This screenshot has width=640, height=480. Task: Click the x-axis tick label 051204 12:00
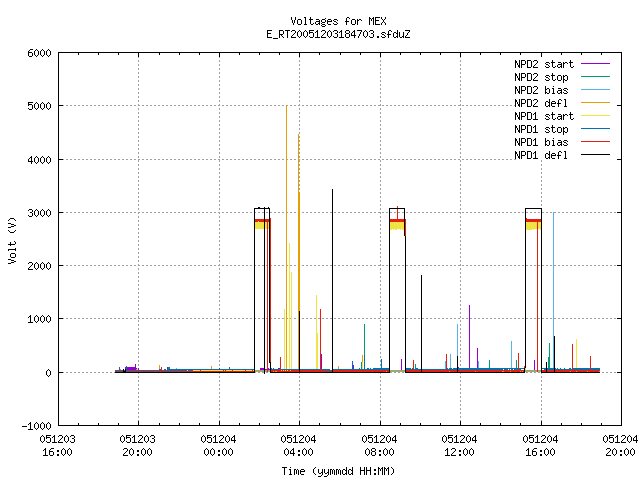pyautogui.click(x=459, y=446)
